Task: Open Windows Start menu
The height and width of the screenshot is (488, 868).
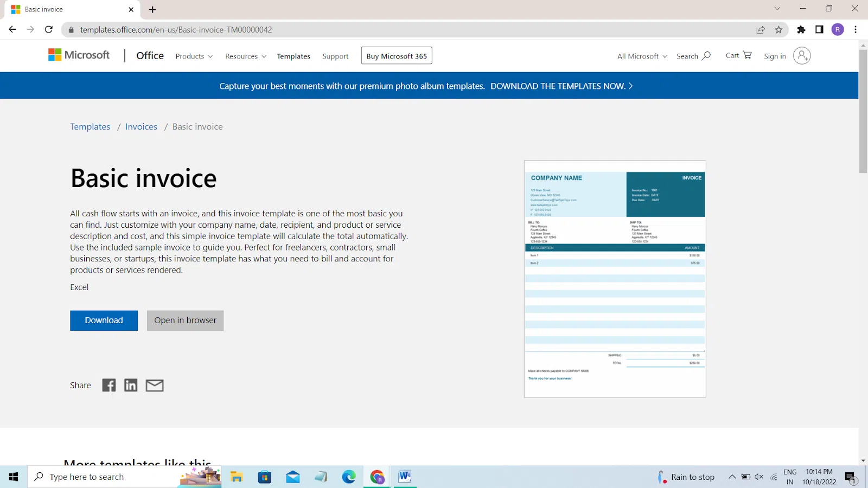Action: [14, 477]
